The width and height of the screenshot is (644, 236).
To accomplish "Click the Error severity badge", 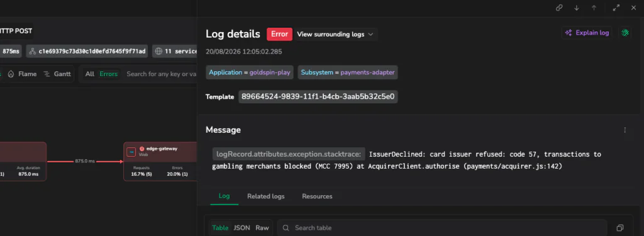I will point(279,35).
